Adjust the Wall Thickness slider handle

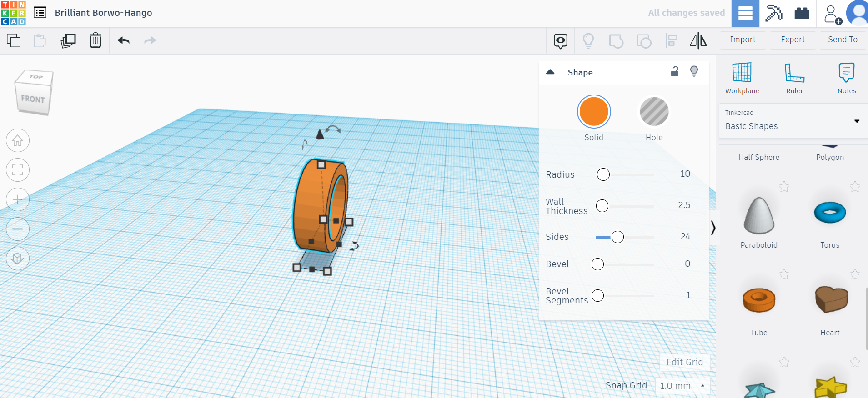tap(602, 206)
